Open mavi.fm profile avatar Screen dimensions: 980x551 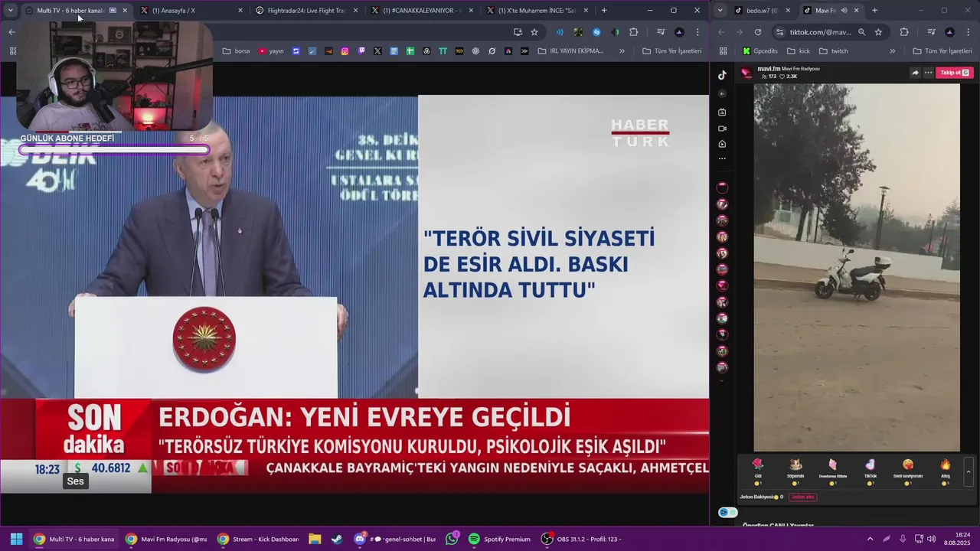[x=747, y=73]
